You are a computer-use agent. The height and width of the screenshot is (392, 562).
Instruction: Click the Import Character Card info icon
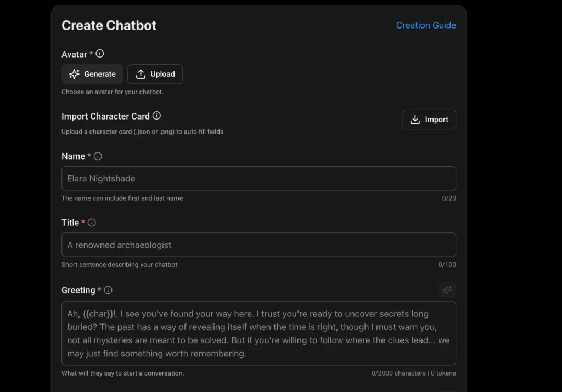pos(156,116)
